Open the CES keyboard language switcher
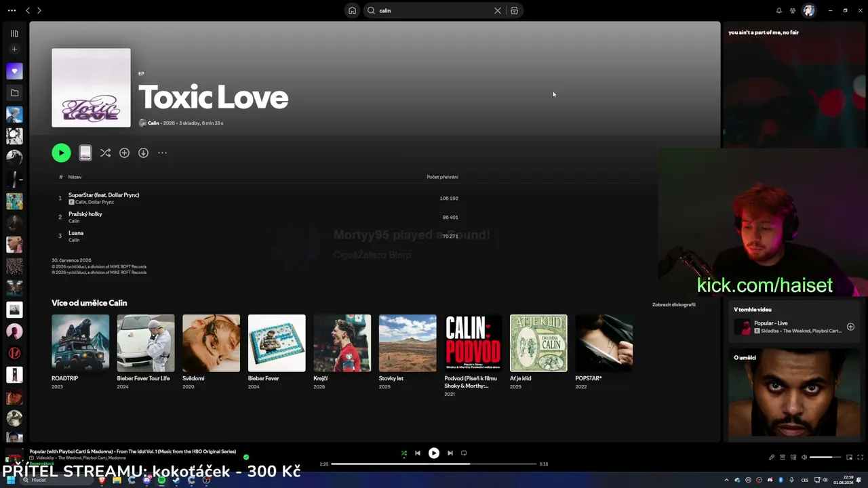 805,481
